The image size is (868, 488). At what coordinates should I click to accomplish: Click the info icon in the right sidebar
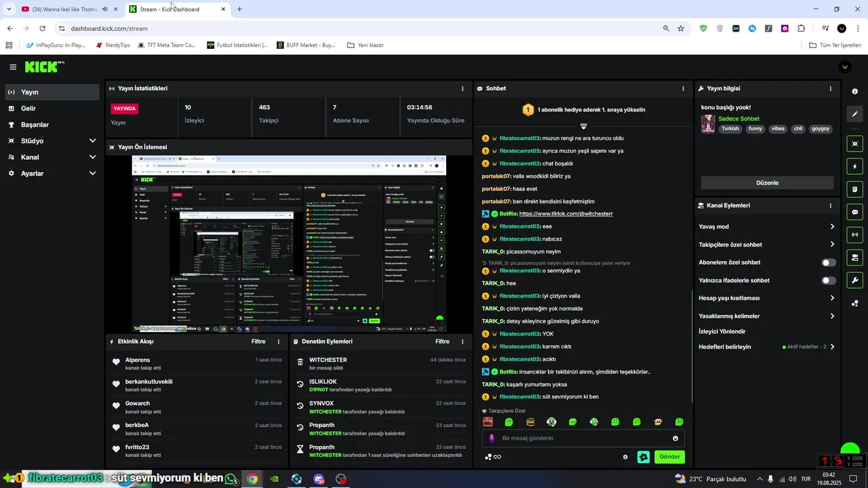click(x=854, y=91)
